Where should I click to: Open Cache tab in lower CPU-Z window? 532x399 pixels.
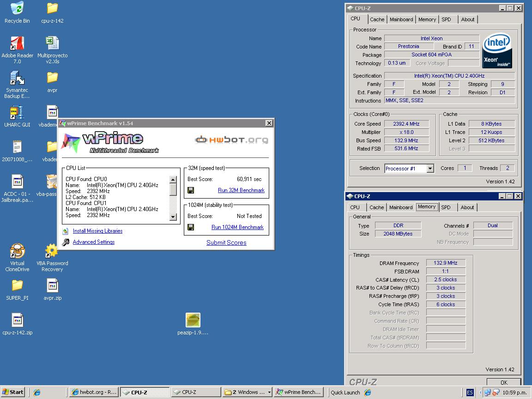[377, 207]
